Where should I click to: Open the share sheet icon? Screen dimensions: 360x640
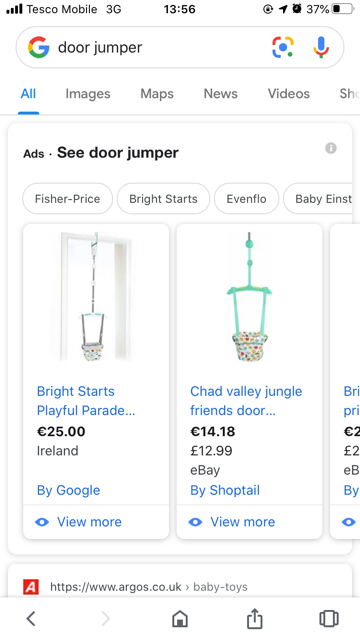(254, 618)
